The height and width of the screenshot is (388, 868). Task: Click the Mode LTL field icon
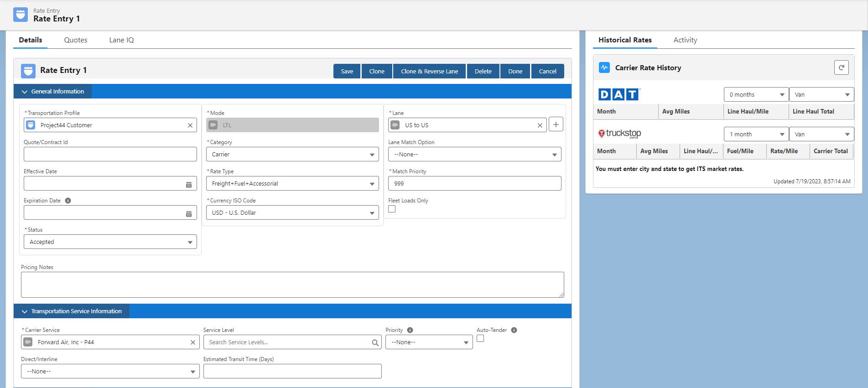pos(213,125)
